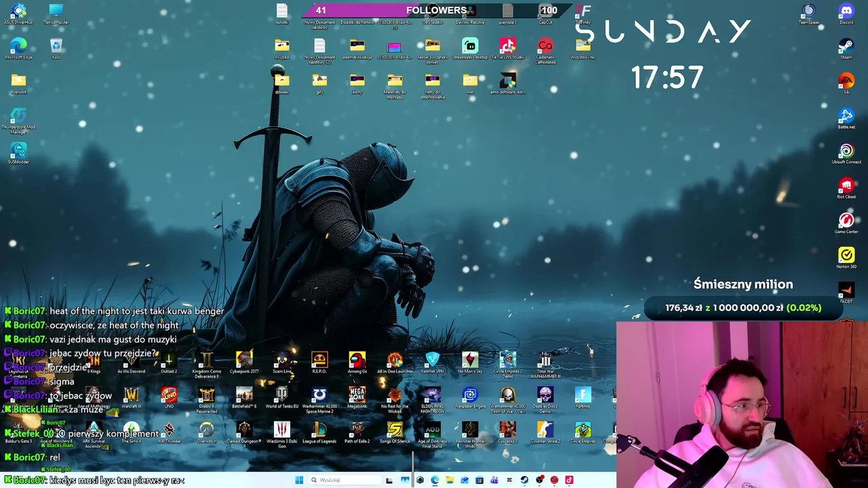Launch Microsoft Edge from the desktop shortcut
The width and height of the screenshot is (868, 488).
pyautogui.click(x=18, y=49)
